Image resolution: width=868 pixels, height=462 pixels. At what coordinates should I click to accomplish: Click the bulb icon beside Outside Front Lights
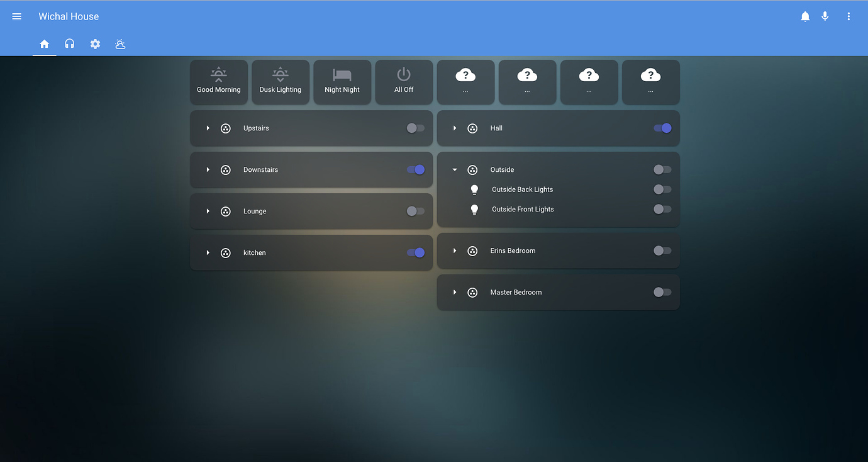click(x=474, y=209)
